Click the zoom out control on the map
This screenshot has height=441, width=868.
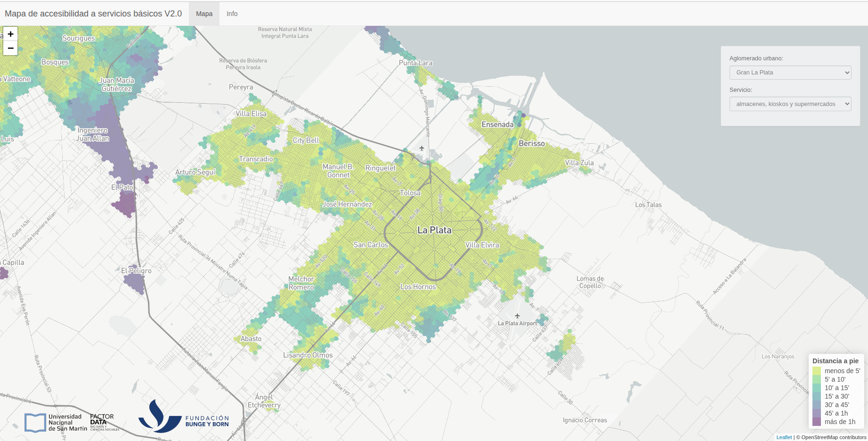click(10, 48)
